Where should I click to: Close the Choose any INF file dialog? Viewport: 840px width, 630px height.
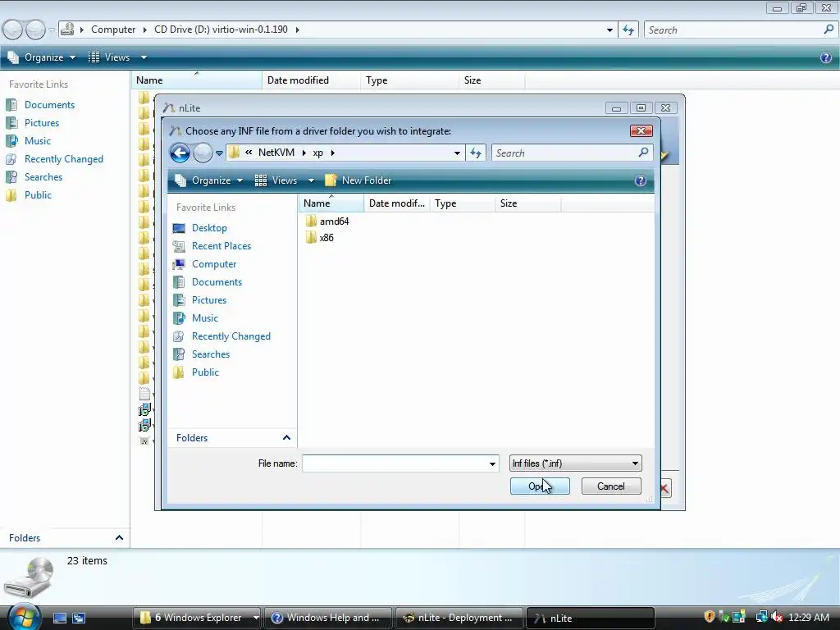pyautogui.click(x=641, y=130)
